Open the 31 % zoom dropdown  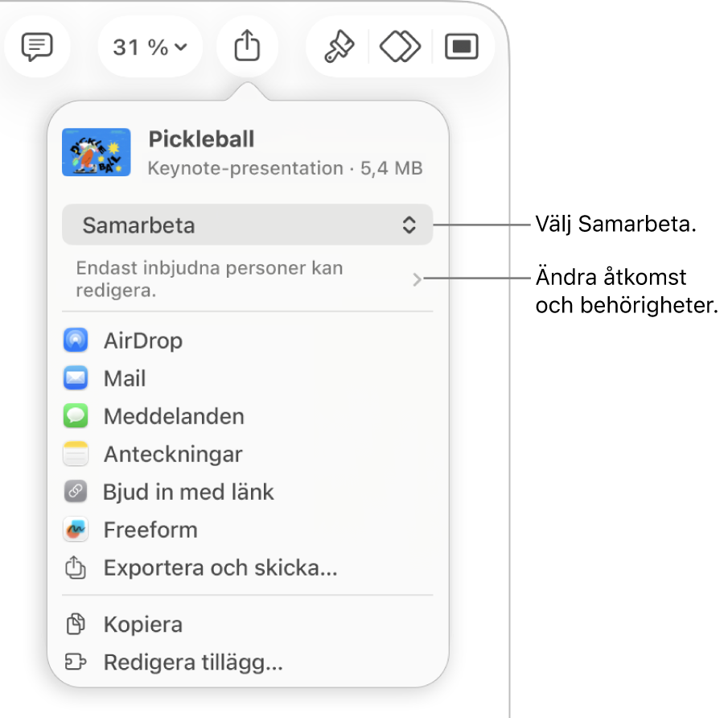pyautogui.click(x=150, y=47)
